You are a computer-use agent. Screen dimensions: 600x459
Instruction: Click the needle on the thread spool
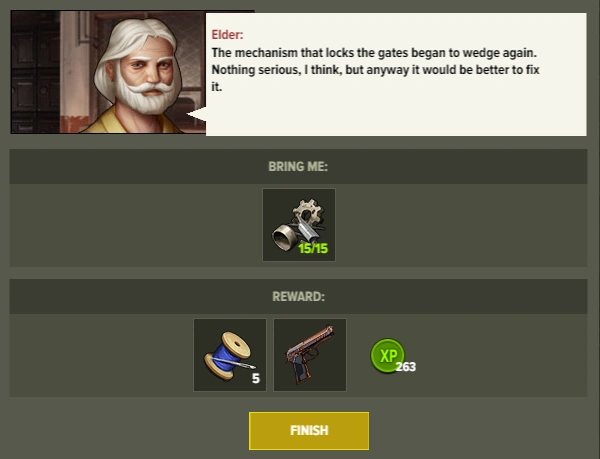238,363
